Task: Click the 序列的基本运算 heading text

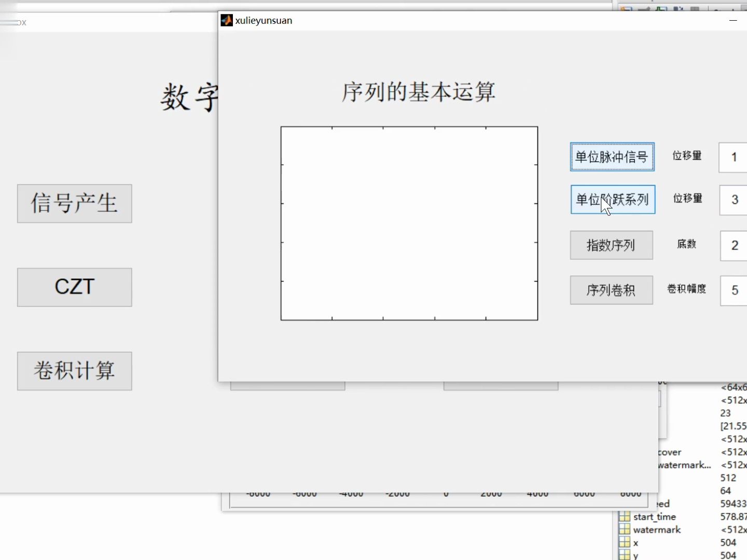Action: pyautogui.click(x=418, y=92)
